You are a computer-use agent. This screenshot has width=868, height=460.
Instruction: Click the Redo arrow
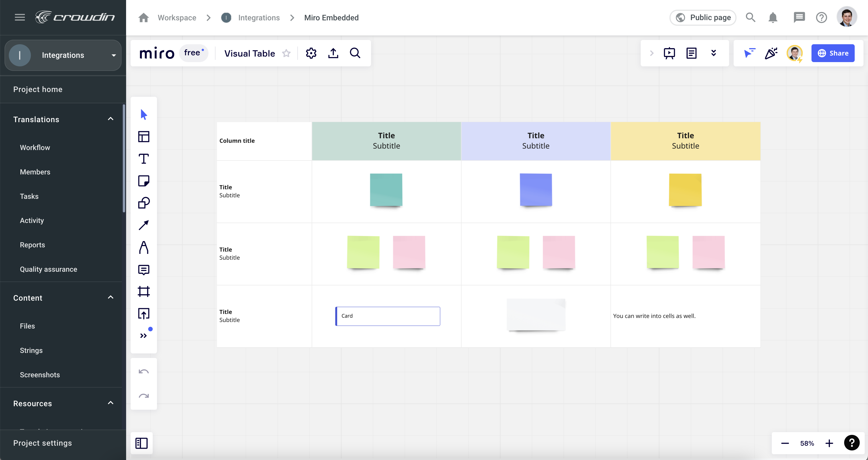[144, 396]
